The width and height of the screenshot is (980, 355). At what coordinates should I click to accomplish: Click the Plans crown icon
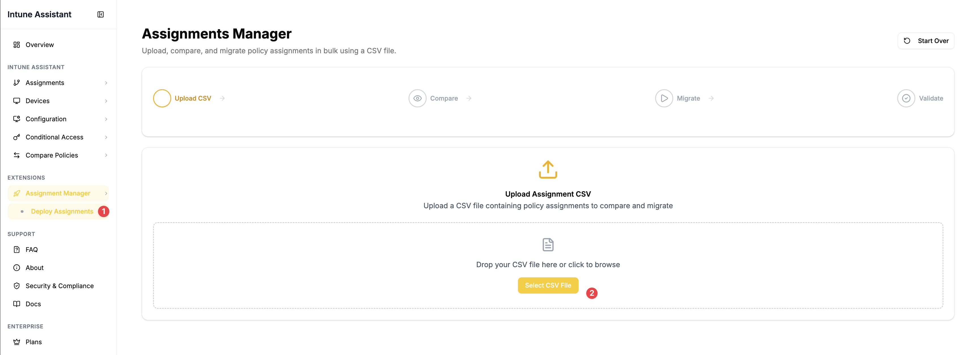coord(16,342)
